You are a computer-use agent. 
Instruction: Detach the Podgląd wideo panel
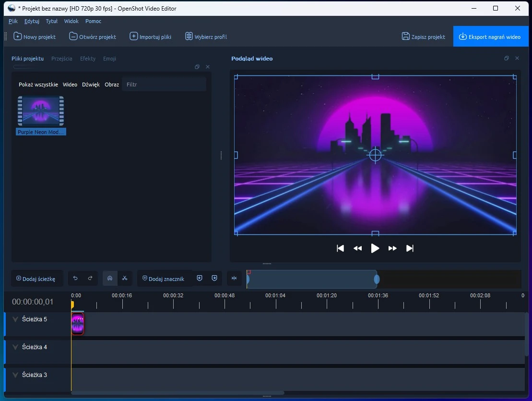tap(506, 58)
